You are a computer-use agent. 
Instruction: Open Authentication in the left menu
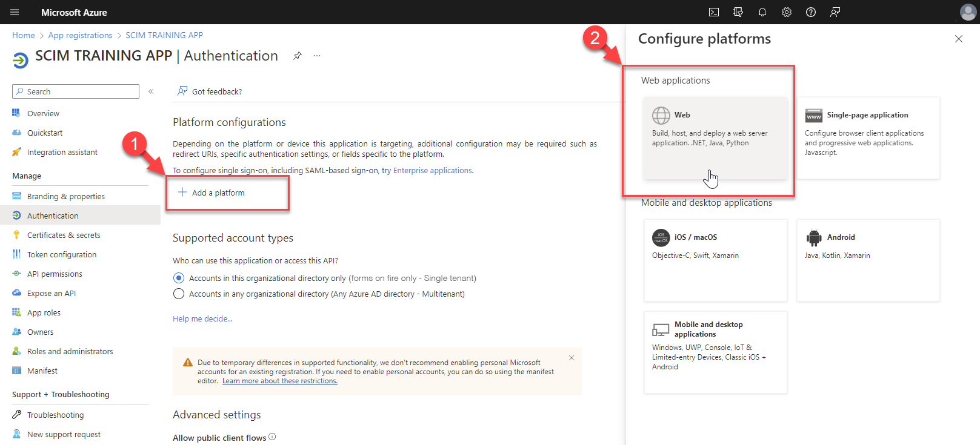[80, 216]
